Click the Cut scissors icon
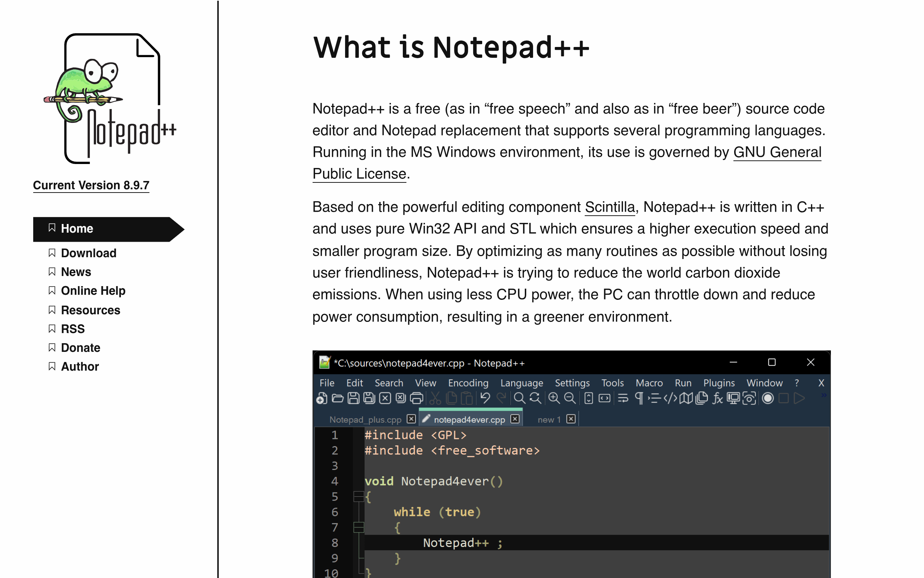 click(x=435, y=398)
